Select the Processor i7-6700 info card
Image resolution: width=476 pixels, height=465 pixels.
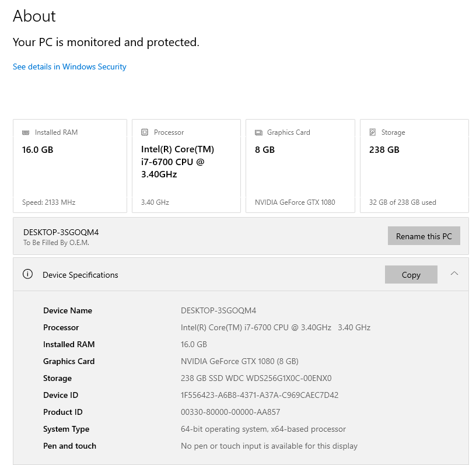[x=186, y=166]
